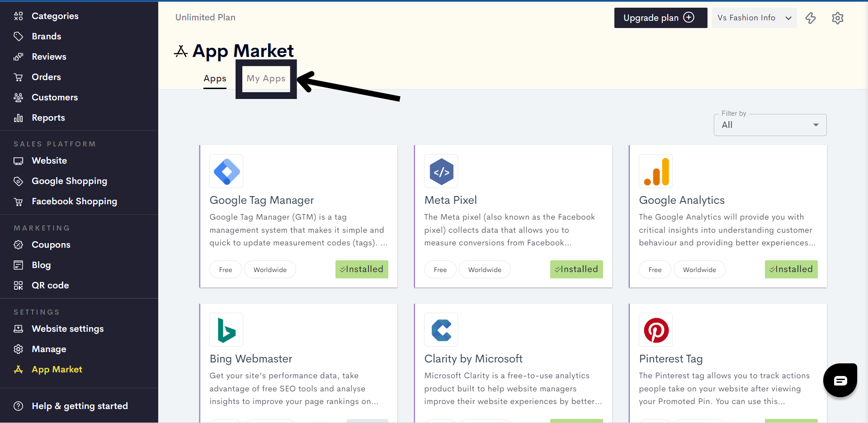868x423 pixels.
Task: Click the Google Tag Manager logo
Action: 226,171
